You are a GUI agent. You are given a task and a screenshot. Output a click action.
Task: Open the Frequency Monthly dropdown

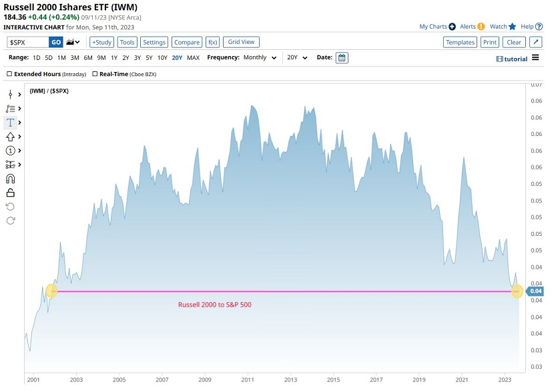point(260,58)
